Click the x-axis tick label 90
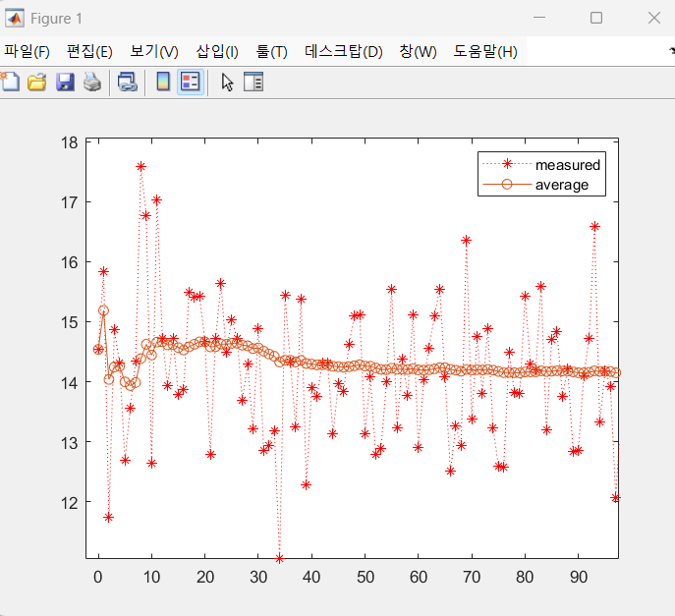 pos(579,577)
